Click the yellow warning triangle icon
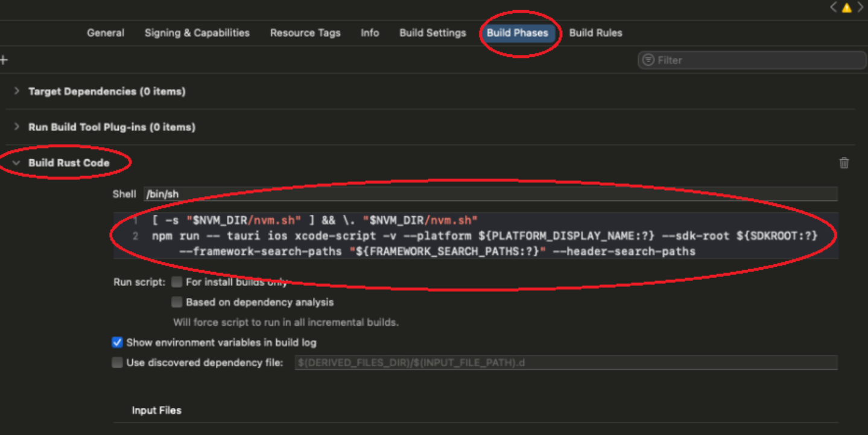This screenshot has height=435, width=868. pyautogui.click(x=846, y=8)
